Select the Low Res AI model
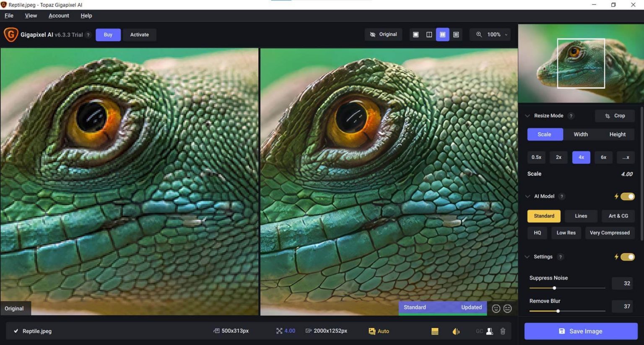Viewport: 644px width, 345px height. pyautogui.click(x=566, y=233)
